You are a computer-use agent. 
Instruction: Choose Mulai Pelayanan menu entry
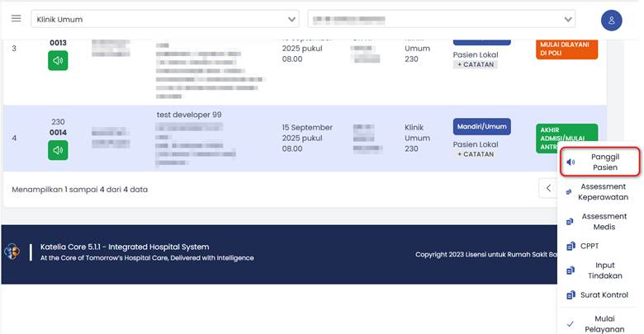click(606, 323)
